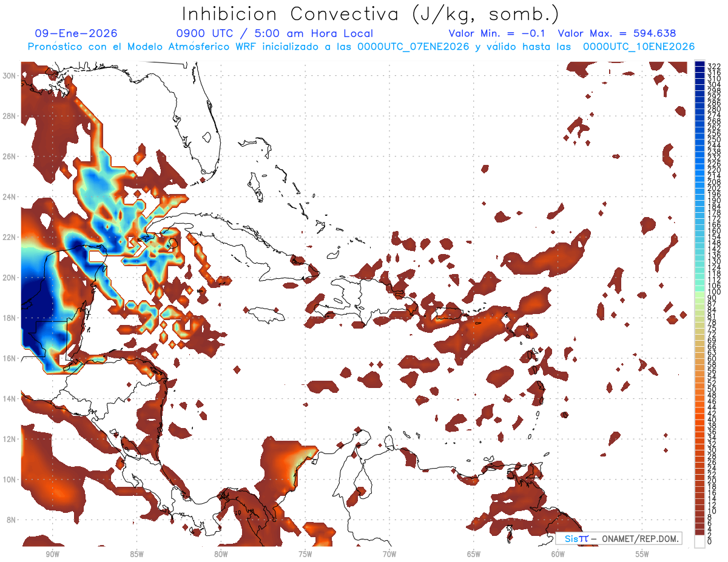Click the "322" value on the color scale
This screenshot has width=728, height=562.
click(714, 66)
